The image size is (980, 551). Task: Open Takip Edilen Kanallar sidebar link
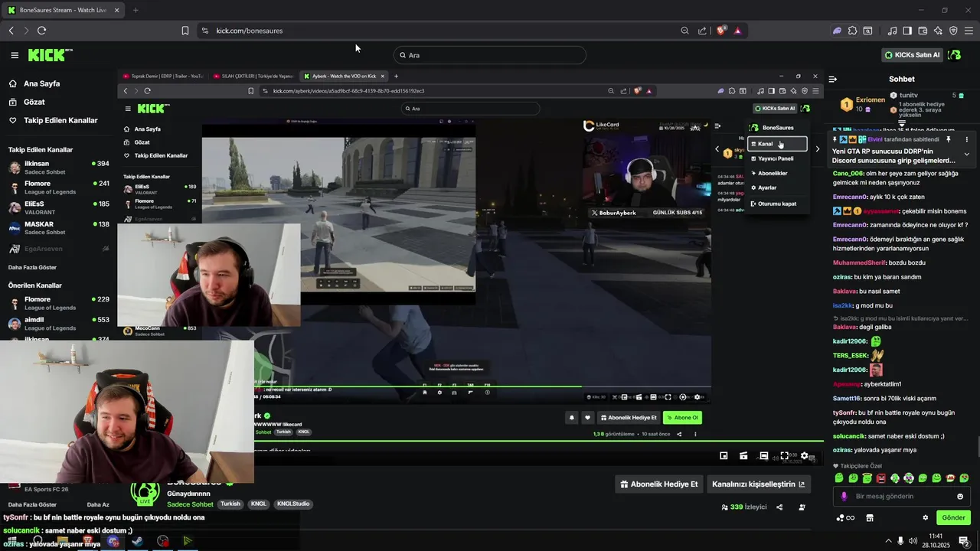(60, 120)
